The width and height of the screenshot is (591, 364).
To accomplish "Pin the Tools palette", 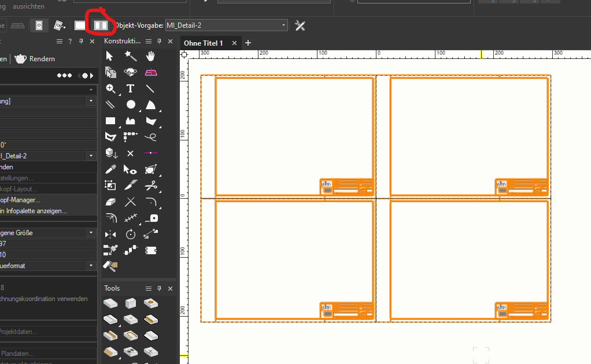I will coord(158,288).
